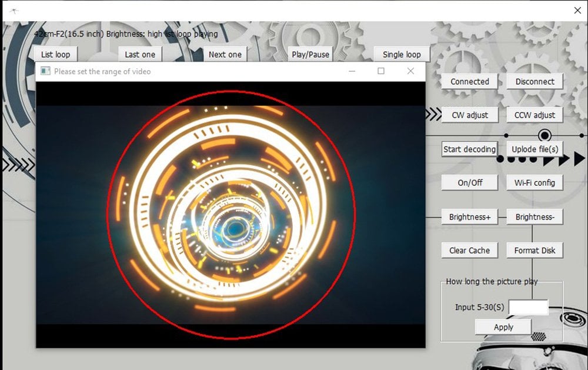Rotate image with CW adjust
This screenshot has width=588, height=370.
[x=470, y=115]
